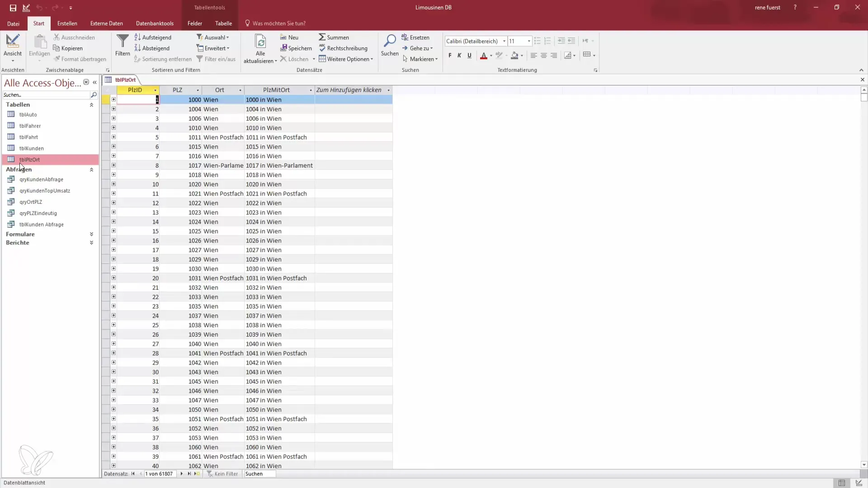Screen dimensions: 868x488
Task: Go to next record navigation arrow
Action: click(x=182, y=474)
